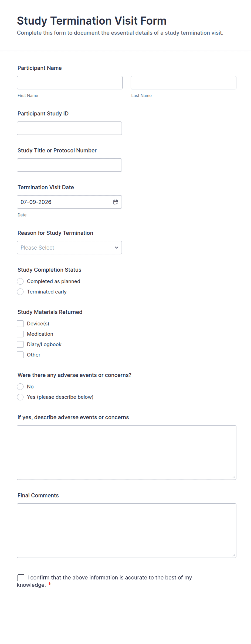Click the Last Name input field
The image size is (251, 644).
[184, 83]
